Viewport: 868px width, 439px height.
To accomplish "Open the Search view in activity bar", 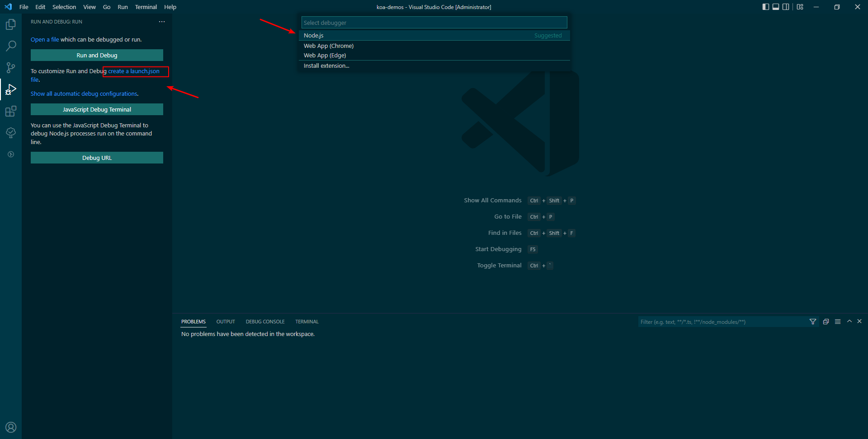I will [x=11, y=46].
